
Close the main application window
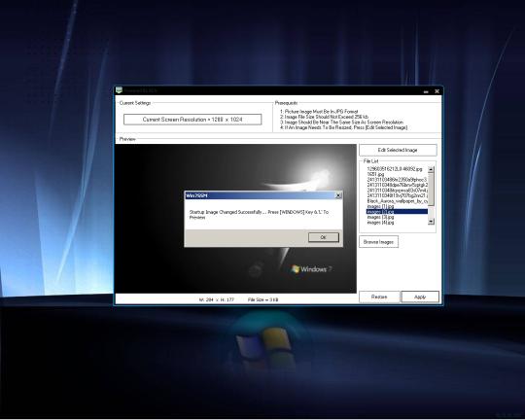437,91
